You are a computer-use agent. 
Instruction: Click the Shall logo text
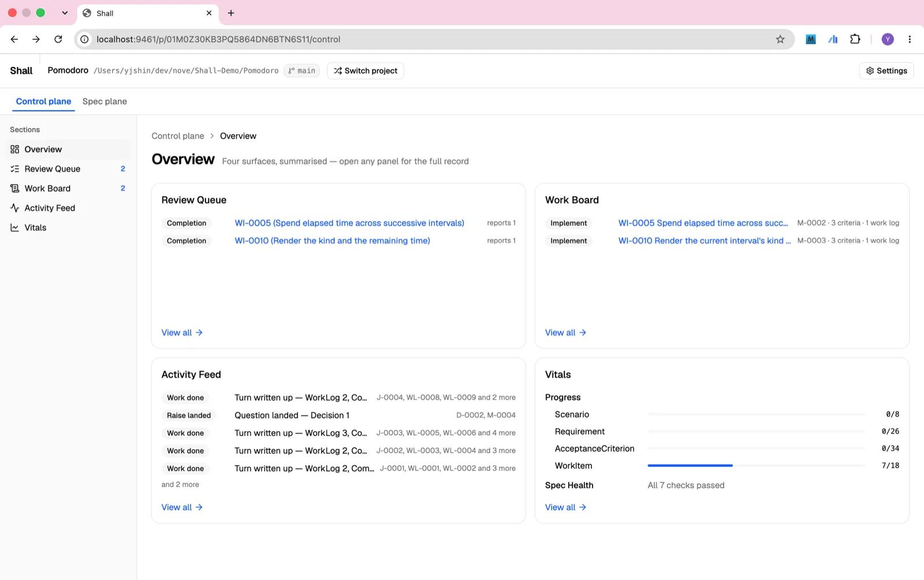[21, 70]
